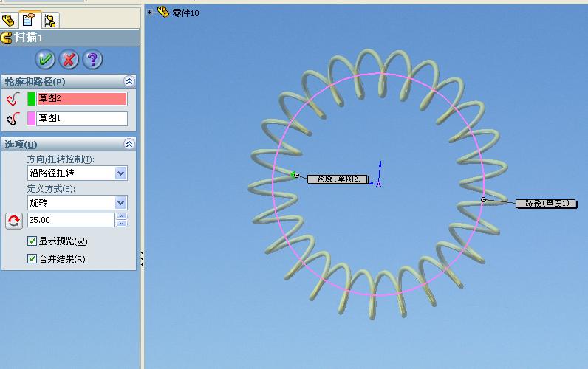Toggle the 显示预览 checkbox

[33, 241]
